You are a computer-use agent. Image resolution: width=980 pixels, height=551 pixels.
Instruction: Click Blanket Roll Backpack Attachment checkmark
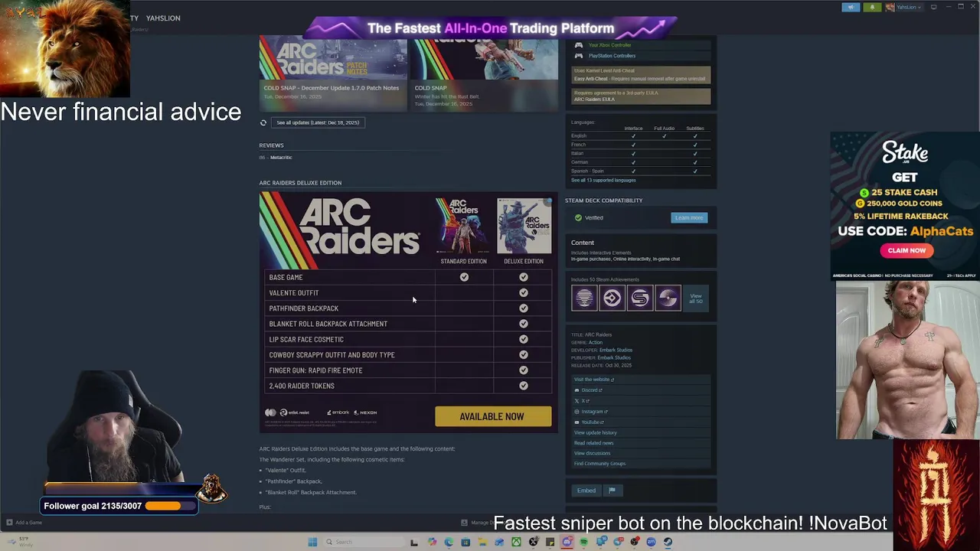[524, 324]
